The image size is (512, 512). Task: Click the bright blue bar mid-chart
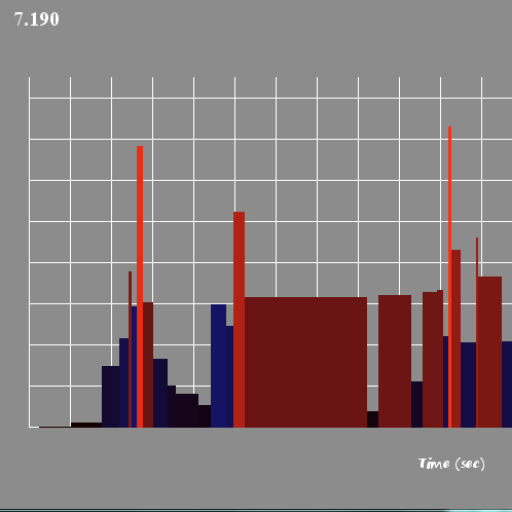[x=218, y=366]
